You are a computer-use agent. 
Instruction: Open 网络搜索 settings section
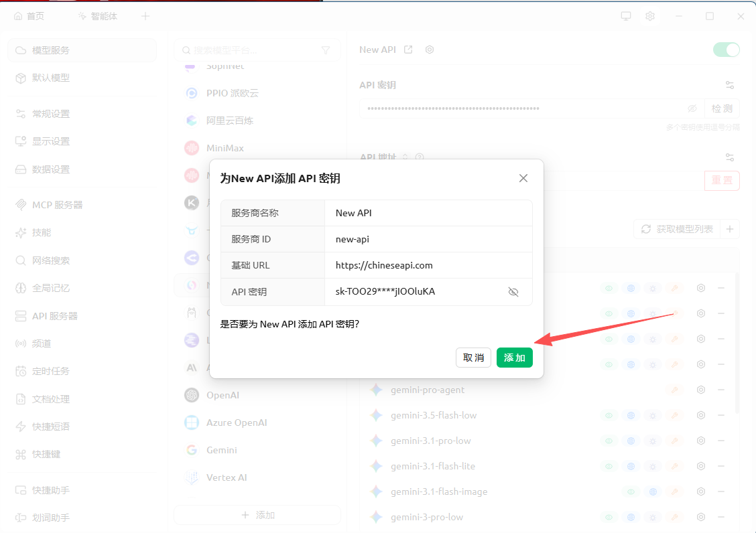82,260
